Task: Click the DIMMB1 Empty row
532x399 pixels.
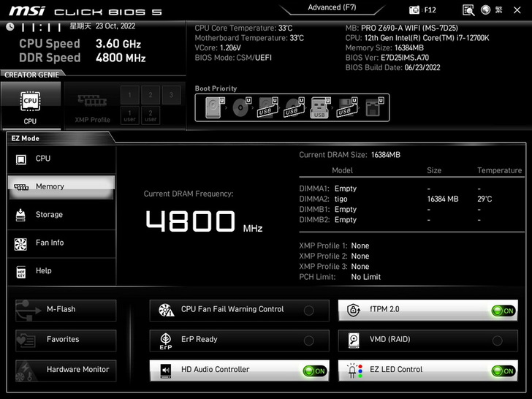Action: pos(411,209)
